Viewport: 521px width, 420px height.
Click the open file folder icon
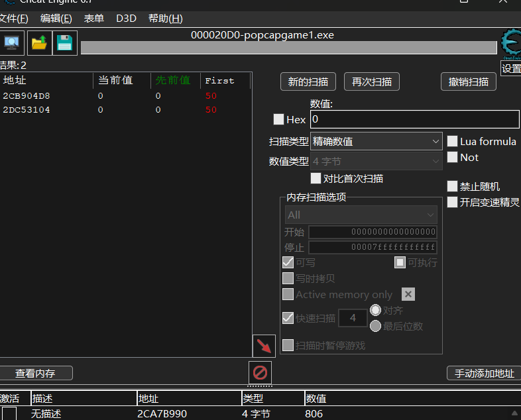point(39,43)
